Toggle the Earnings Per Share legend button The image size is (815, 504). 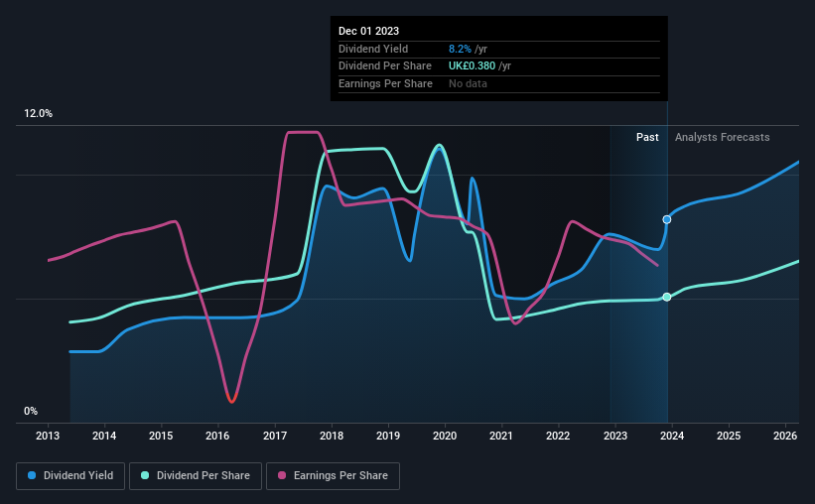[333, 476]
